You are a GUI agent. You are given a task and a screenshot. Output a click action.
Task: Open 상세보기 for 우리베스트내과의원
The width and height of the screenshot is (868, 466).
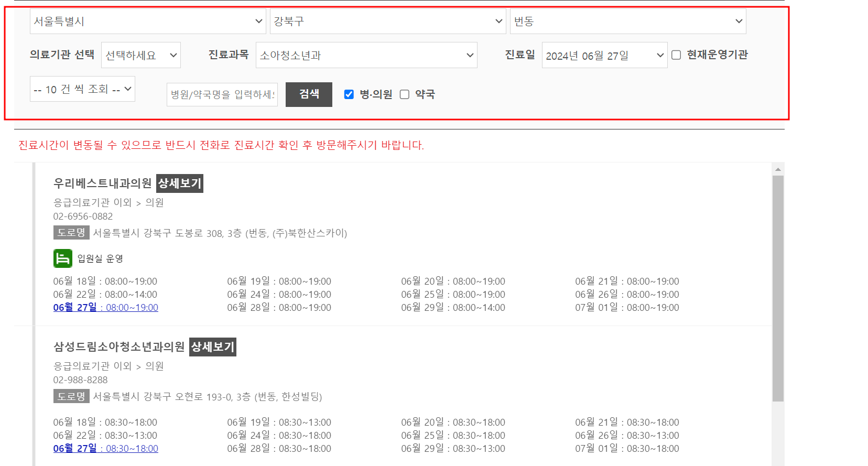tap(180, 183)
